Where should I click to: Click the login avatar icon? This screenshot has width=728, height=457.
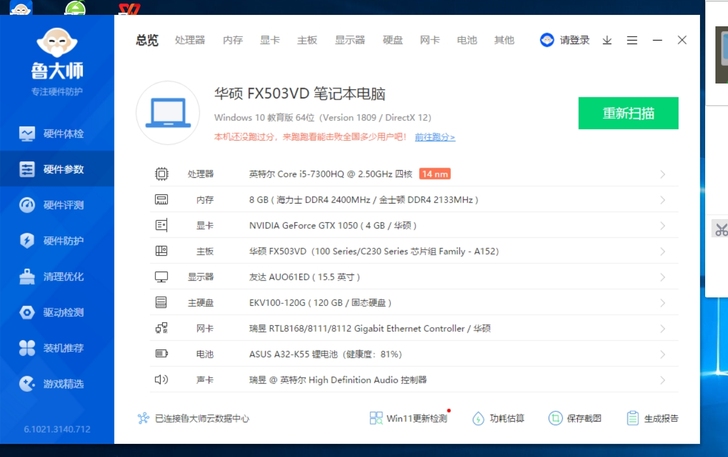[547, 40]
